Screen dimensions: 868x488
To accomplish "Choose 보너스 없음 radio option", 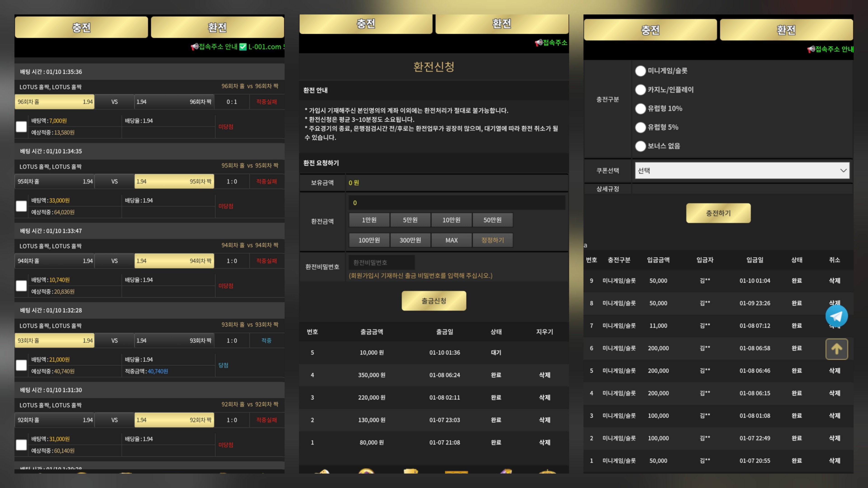I will (640, 146).
